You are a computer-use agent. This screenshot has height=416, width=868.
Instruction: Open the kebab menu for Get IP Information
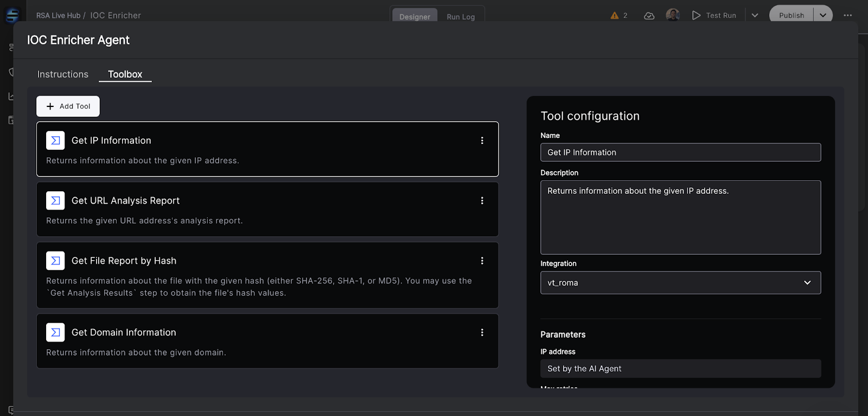[482, 141]
